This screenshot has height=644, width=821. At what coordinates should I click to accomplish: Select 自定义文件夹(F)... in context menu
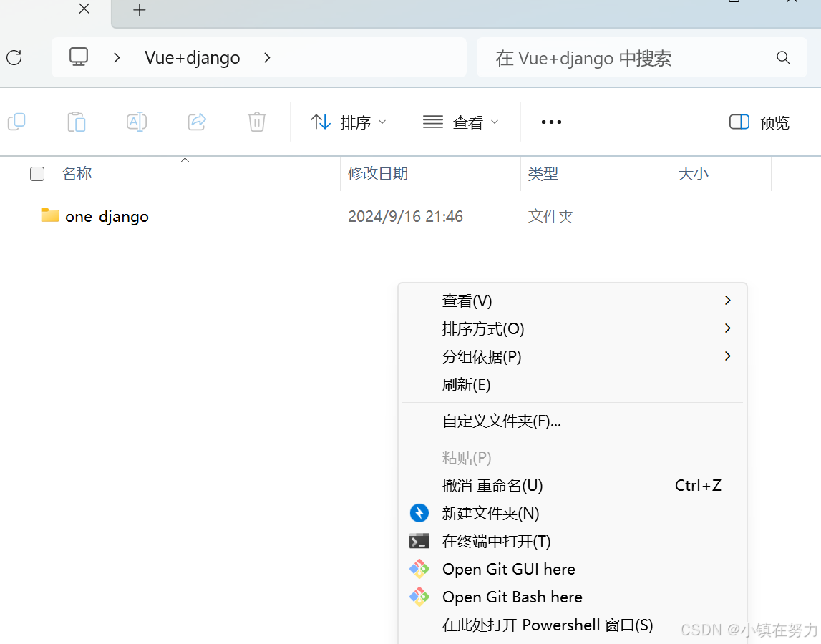tap(573, 421)
